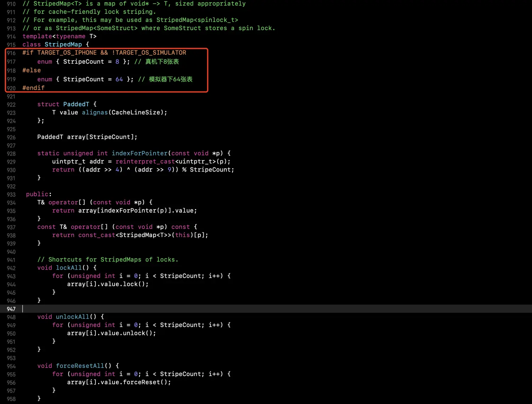This screenshot has height=404, width=532.
Task: Click the #endif directive on line 920
Action: point(33,88)
